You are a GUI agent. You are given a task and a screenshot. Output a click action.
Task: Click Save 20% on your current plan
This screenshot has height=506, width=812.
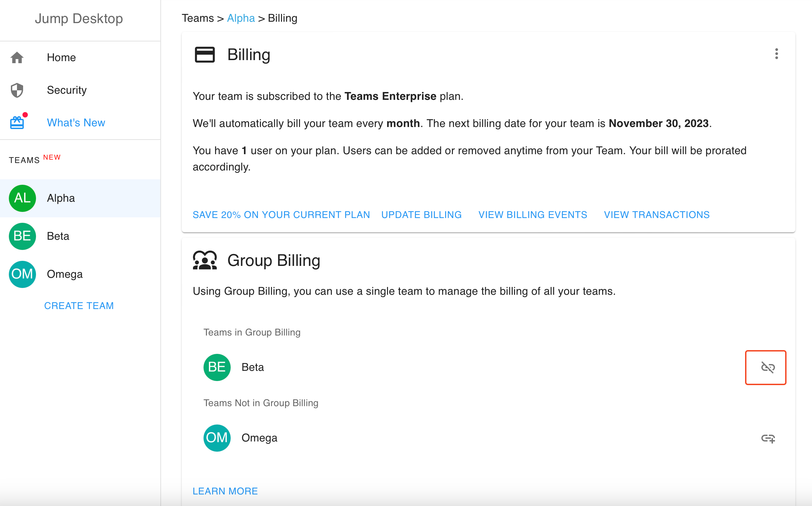pyautogui.click(x=281, y=215)
